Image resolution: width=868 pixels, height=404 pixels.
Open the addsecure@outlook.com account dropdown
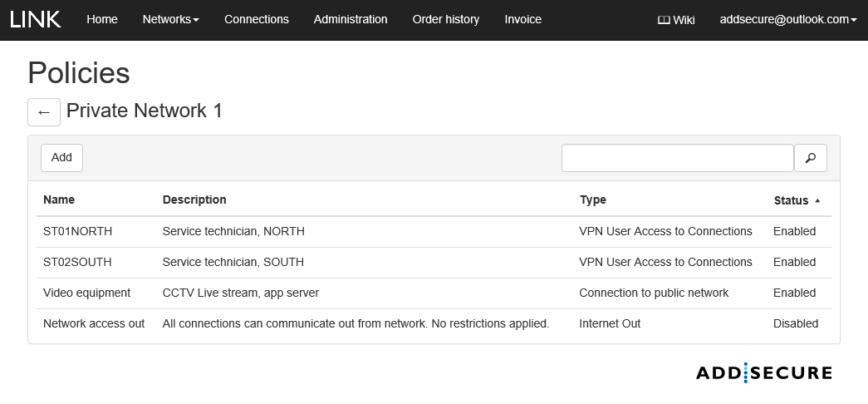tap(787, 19)
